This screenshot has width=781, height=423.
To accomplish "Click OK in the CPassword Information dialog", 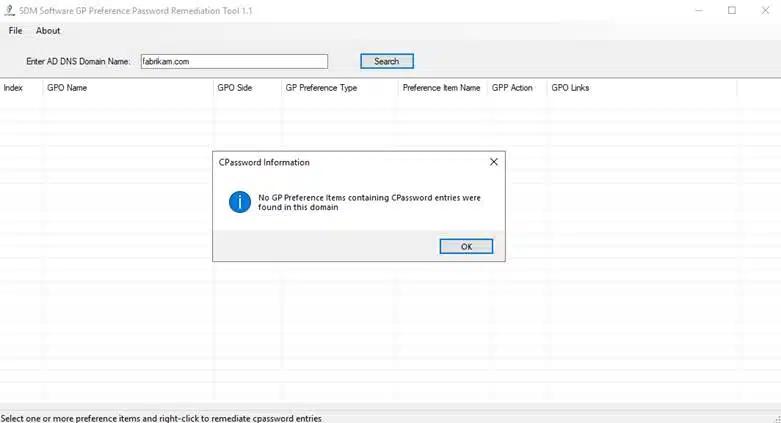I will [466, 246].
